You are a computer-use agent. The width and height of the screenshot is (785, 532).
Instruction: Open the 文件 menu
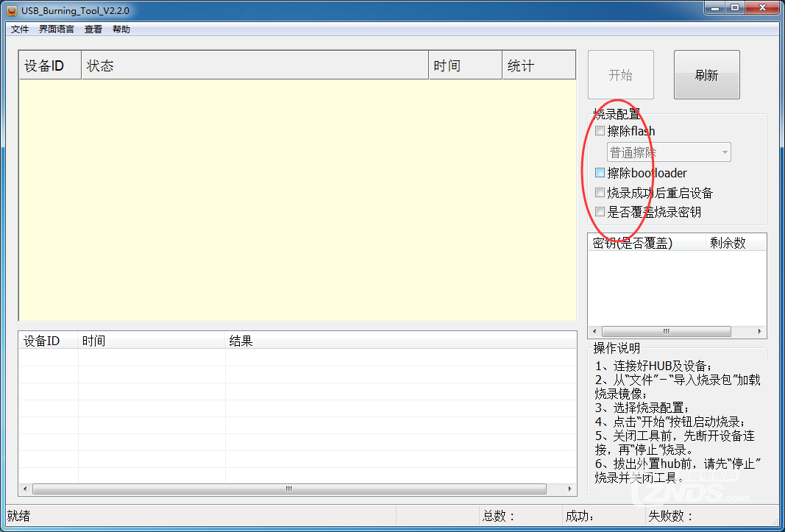(x=20, y=29)
